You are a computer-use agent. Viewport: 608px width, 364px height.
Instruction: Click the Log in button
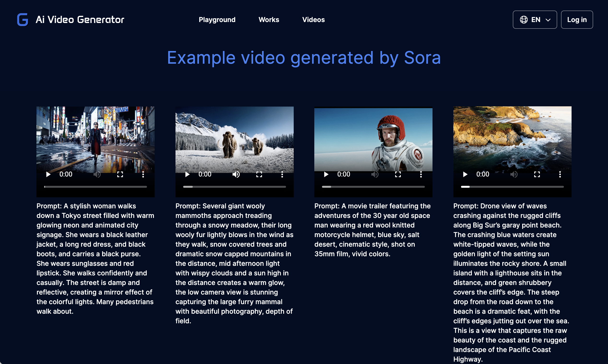(x=577, y=20)
